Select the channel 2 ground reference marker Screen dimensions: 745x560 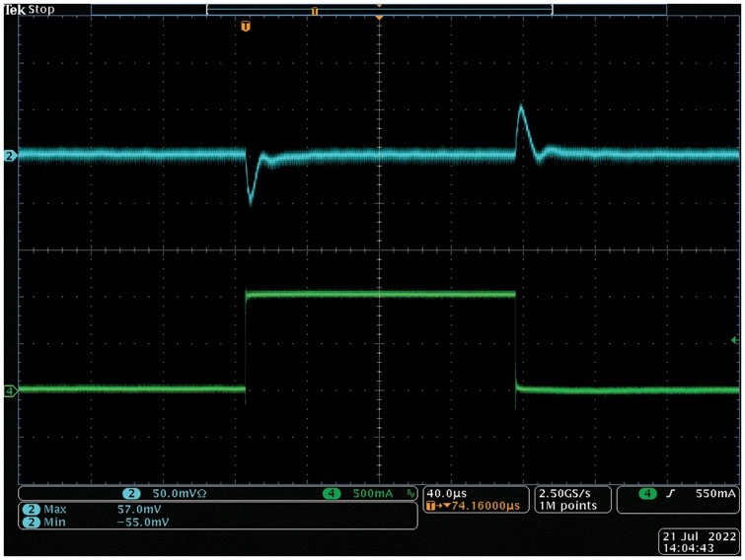(10, 156)
